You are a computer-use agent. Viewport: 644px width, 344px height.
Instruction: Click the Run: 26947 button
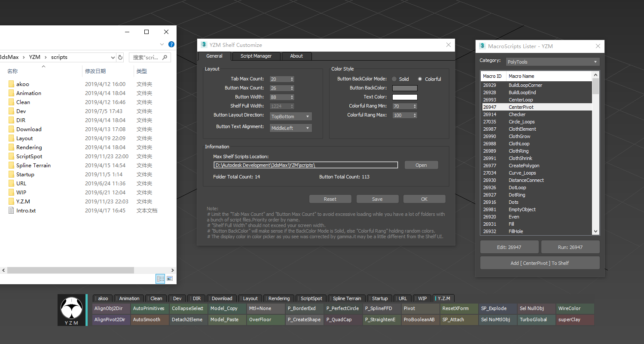click(570, 247)
